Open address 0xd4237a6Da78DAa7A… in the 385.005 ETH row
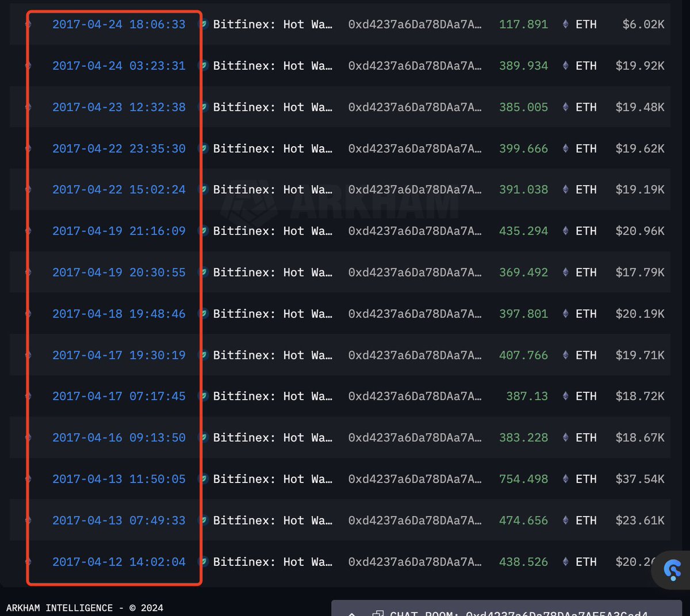The image size is (690, 616). click(x=415, y=107)
